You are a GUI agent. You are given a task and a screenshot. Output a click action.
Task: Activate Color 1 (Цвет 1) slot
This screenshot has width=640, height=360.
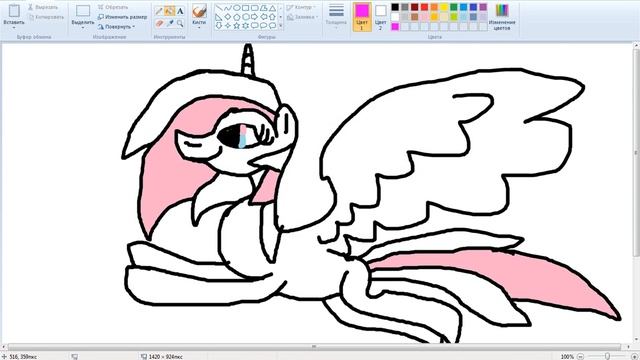coord(362,17)
